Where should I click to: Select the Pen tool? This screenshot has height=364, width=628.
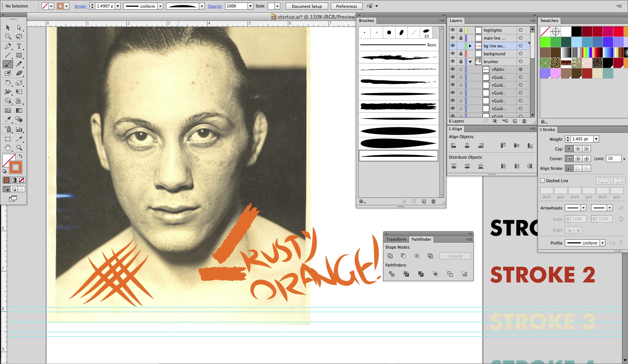[x=8, y=46]
